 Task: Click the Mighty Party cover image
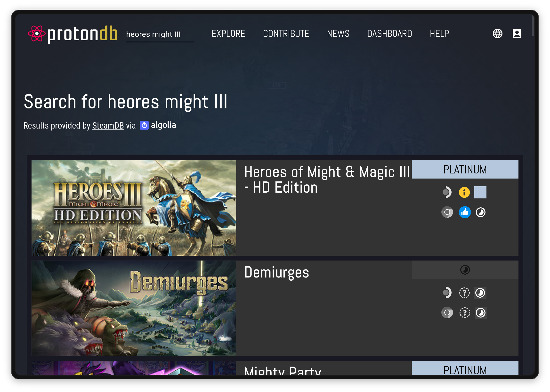pyautogui.click(x=134, y=368)
